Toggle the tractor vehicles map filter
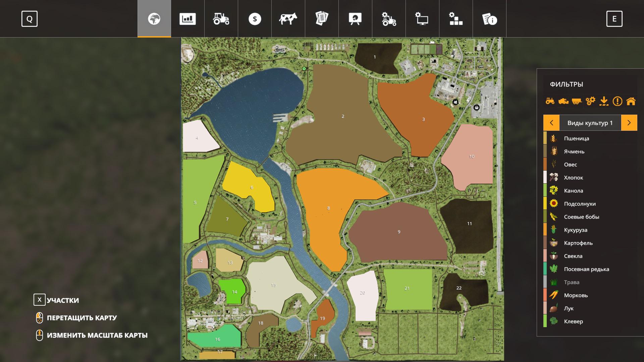The image size is (644, 362). (550, 101)
